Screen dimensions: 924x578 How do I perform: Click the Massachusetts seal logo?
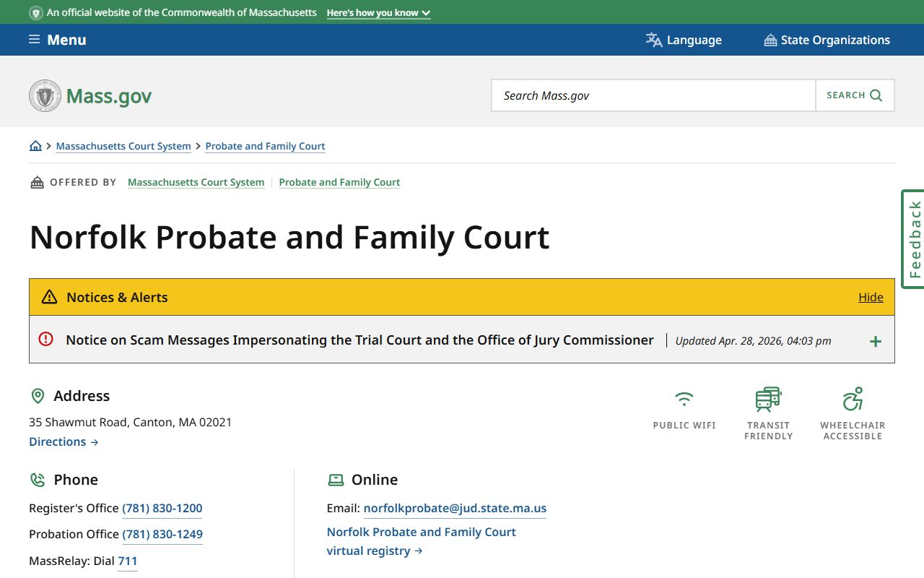tap(45, 95)
